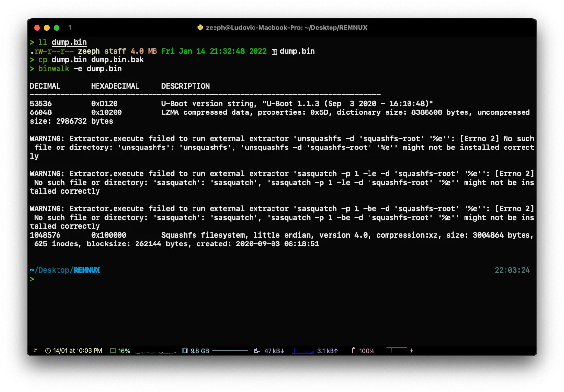
Task: Click the clock icon in the status bar
Action: click(x=48, y=351)
